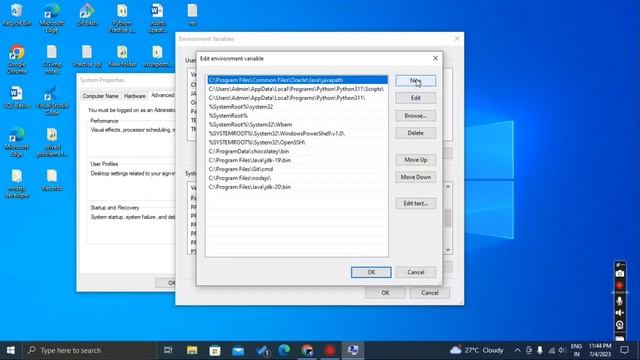
Task: Select the Oracle Java javapath entry
Action: click(x=297, y=80)
